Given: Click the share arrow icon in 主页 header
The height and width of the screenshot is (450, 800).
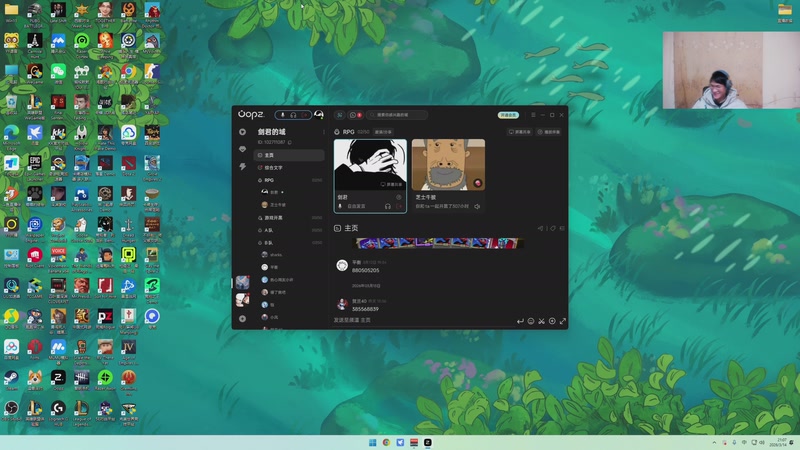Looking at the screenshot, I should (541, 228).
